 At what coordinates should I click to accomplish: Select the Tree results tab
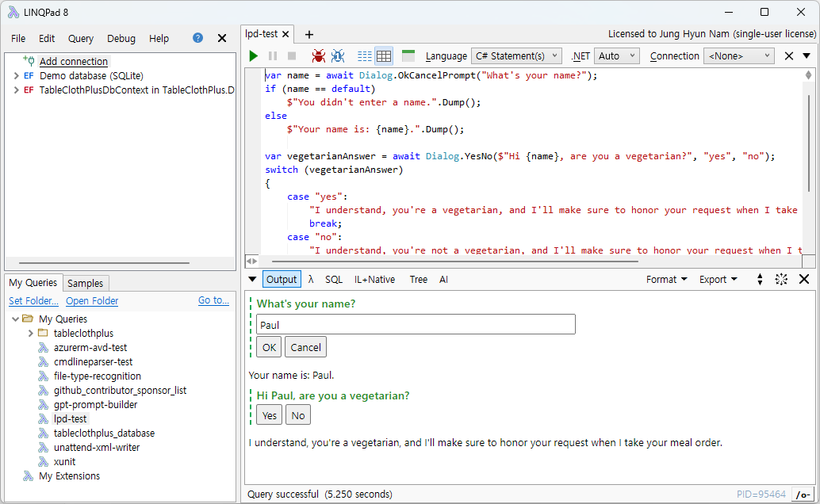click(419, 279)
